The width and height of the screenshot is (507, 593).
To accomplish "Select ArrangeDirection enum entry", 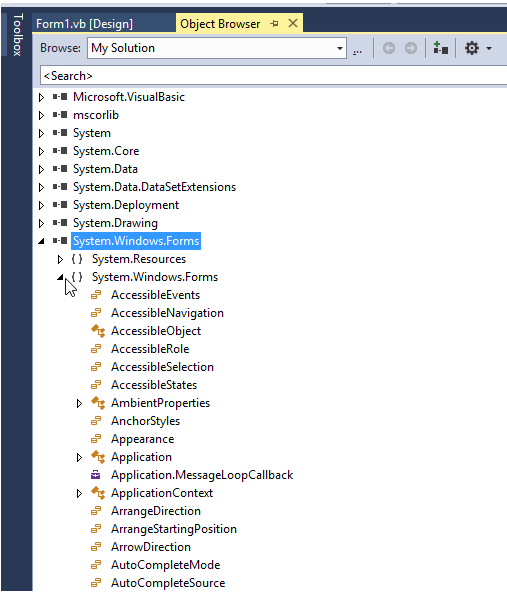I will click(x=156, y=511).
